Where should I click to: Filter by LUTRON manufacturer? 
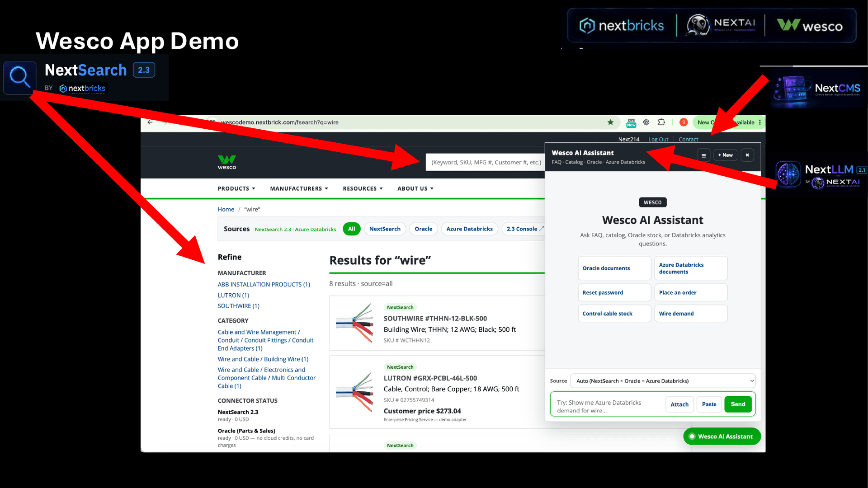tap(233, 295)
